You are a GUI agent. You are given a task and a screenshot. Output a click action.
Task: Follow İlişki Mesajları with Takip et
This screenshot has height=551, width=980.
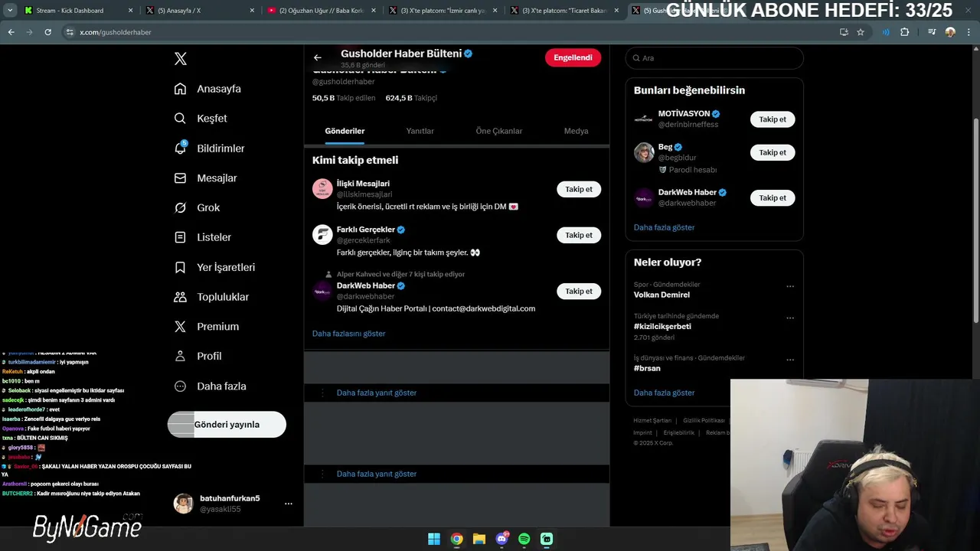579,189
